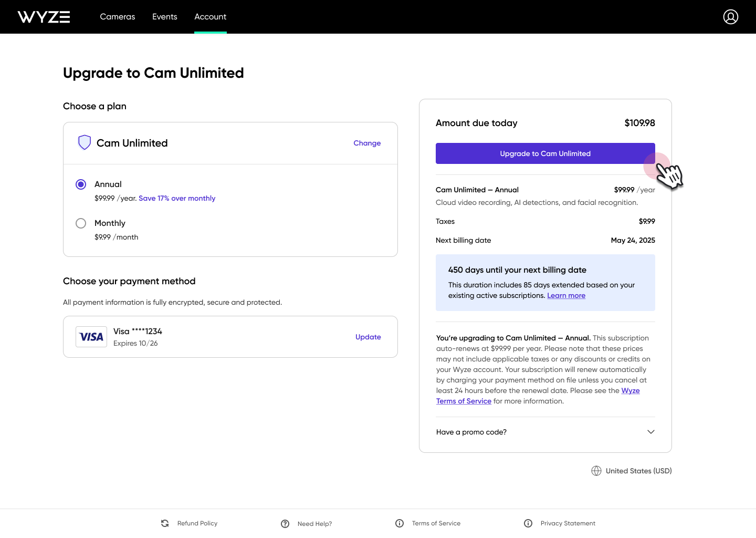Open the Privacy Statement footer link
756x538 pixels.
568,523
